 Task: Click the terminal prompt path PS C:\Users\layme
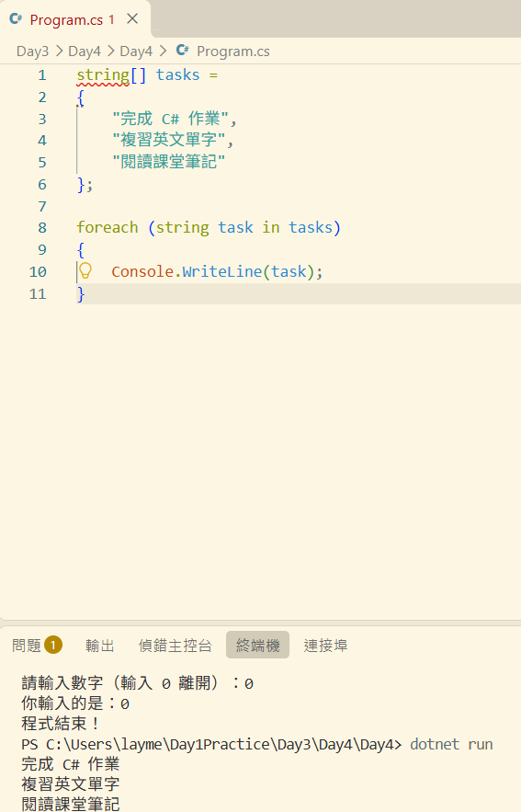[93, 744]
